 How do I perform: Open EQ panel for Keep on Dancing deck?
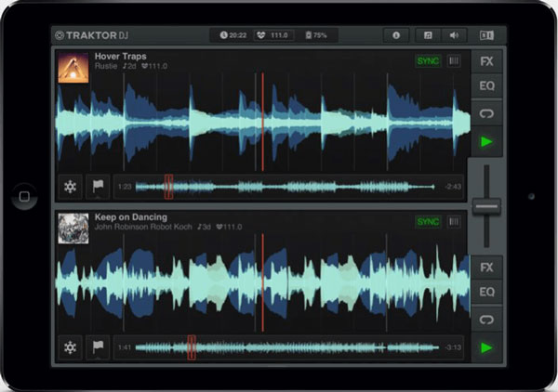(x=486, y=293)
